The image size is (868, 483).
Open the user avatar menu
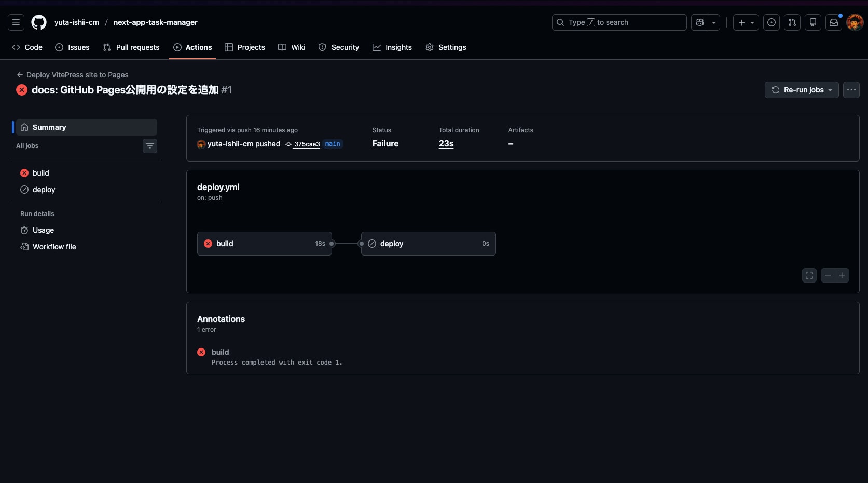[x=855, y=22]
